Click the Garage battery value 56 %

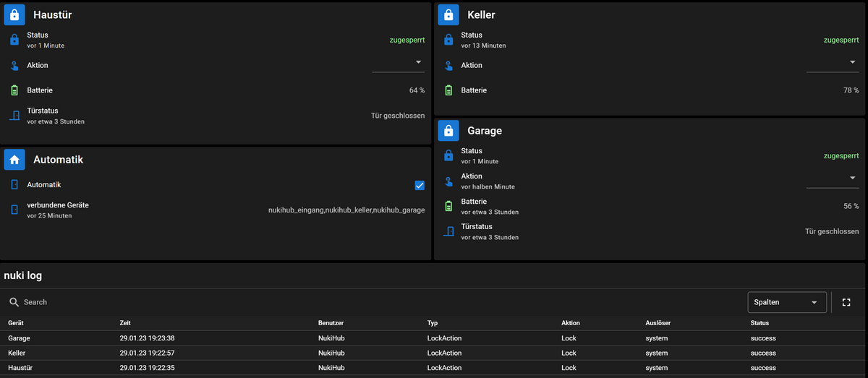click(851, 206)
